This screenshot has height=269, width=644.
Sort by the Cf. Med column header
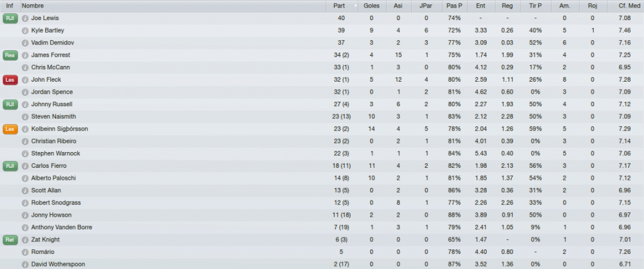pyautogui.click(x=627, y=6)
